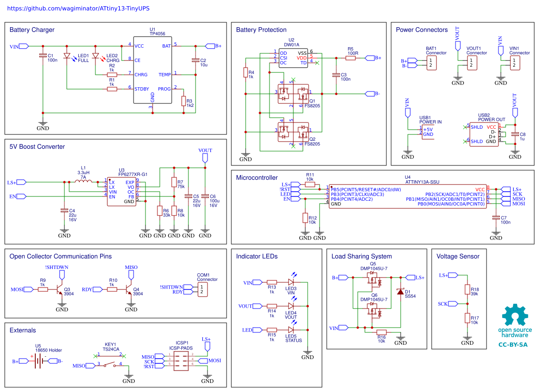Select the R16 10k resistor symbol
This screenshot has width=539, height=392.
coord(382,332)
